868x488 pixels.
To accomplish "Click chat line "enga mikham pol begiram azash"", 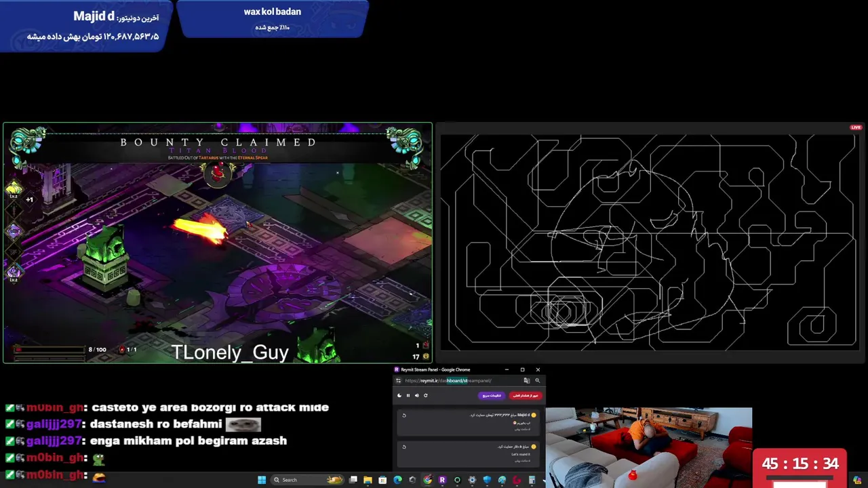I will coord(189,441).
